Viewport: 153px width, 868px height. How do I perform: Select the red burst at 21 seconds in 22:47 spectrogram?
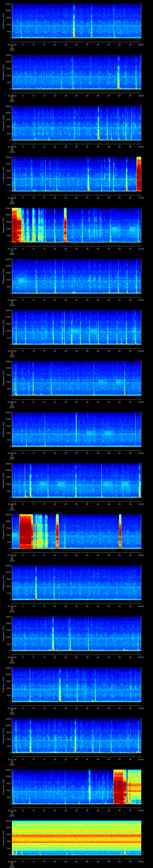(57, 531)
